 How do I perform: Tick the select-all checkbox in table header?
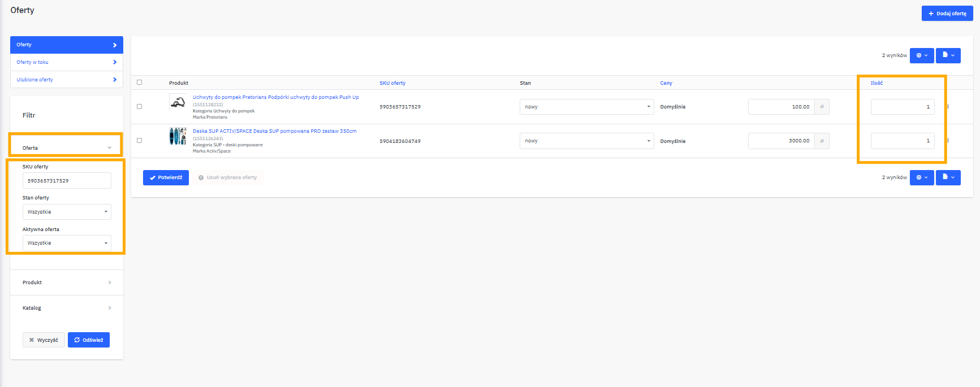(139, 82)
